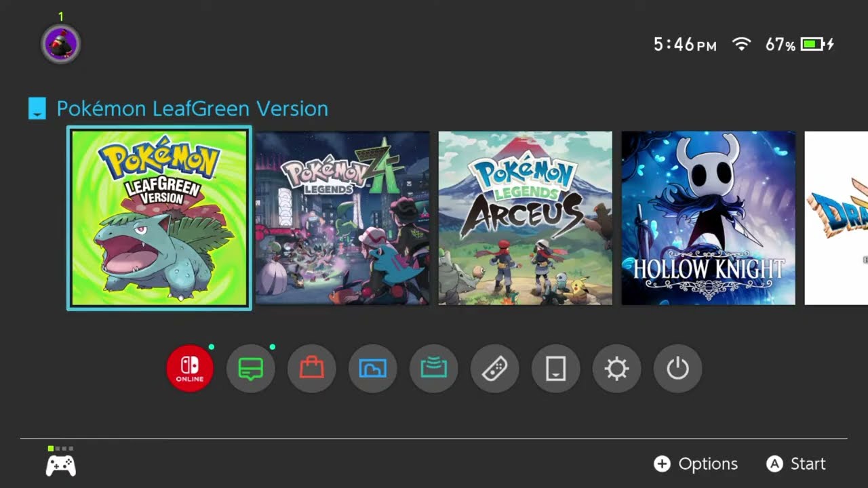Select the partially visible Dragon Quest tile
868x488 pixels.
pyautogui.click(x=836, y=218)
